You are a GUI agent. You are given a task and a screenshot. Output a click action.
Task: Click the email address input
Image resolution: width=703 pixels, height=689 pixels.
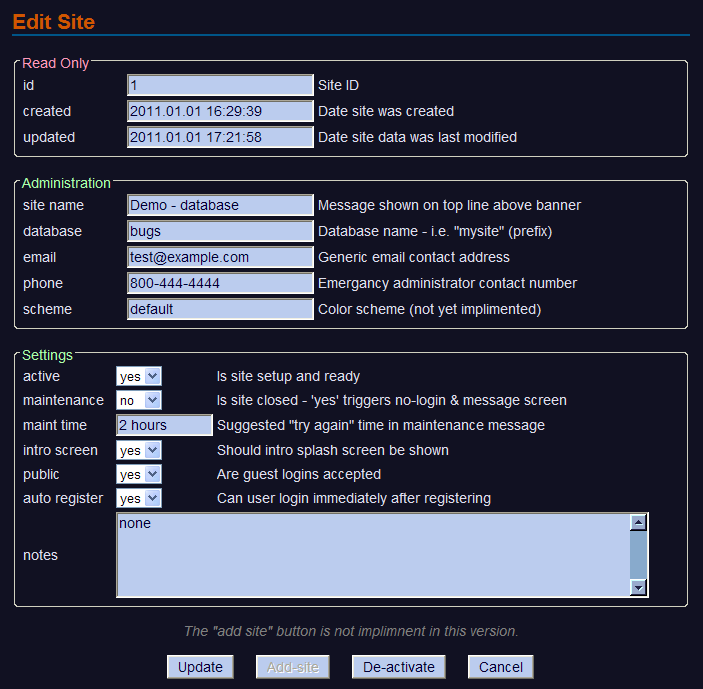pos(220,257)
